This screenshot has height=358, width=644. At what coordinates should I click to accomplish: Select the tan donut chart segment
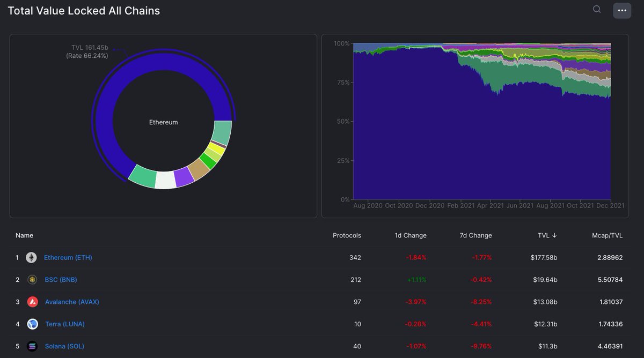point(199,169)
